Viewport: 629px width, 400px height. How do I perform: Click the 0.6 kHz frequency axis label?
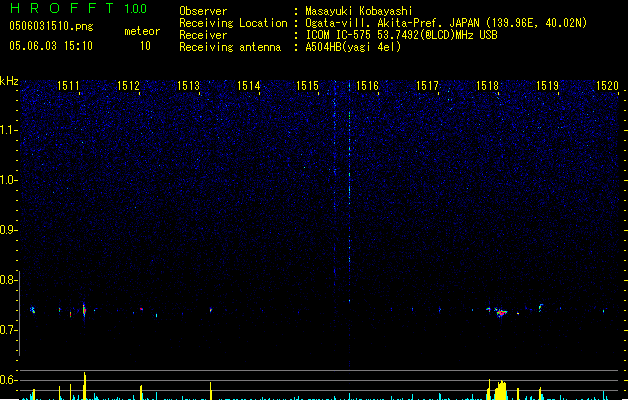point(8,380)
